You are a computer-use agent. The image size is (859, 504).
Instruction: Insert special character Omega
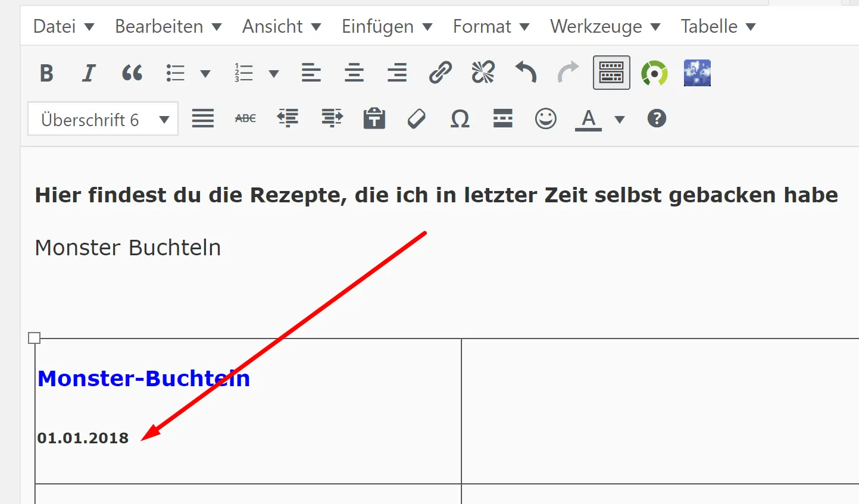click(x=460, y=119)
